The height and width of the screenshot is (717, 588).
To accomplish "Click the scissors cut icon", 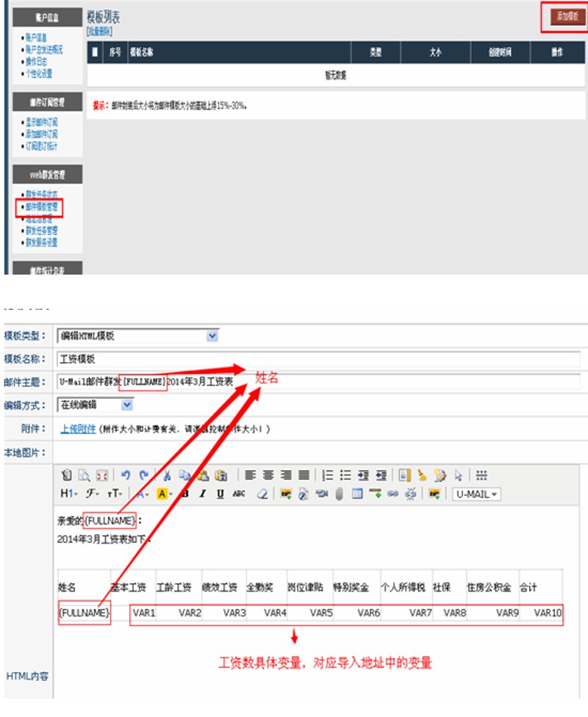I will point(167,475).
